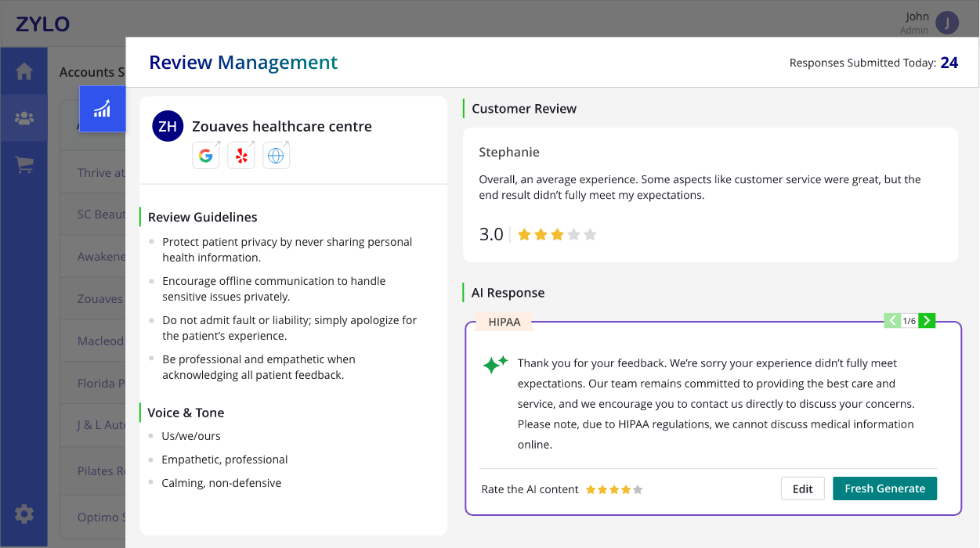Select the HIPAA response tag
Image resolution: width=980 pixels, height=548 pixels.
[x=504, y=322]
